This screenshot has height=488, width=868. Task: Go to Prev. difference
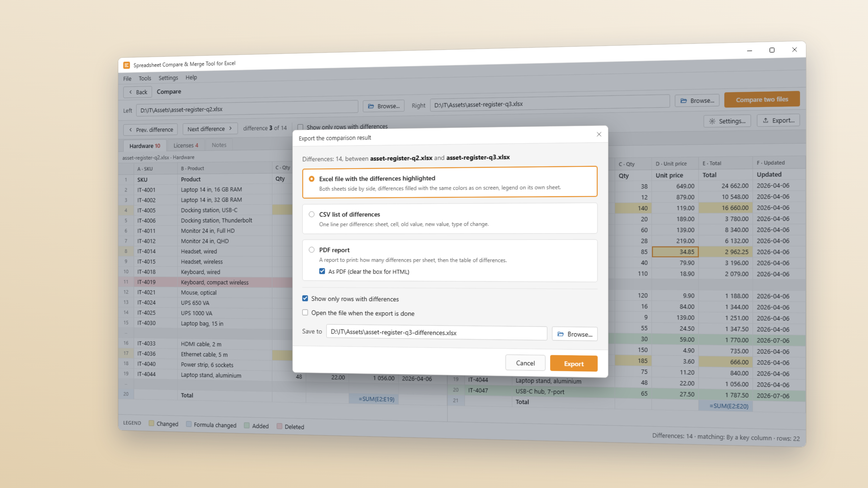click(151, 129)
